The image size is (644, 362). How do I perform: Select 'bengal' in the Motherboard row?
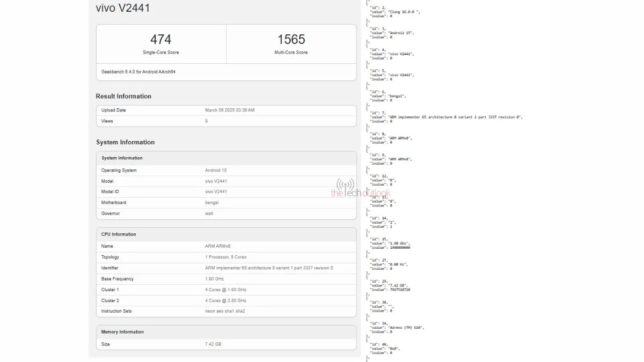[x=212, y=203]
